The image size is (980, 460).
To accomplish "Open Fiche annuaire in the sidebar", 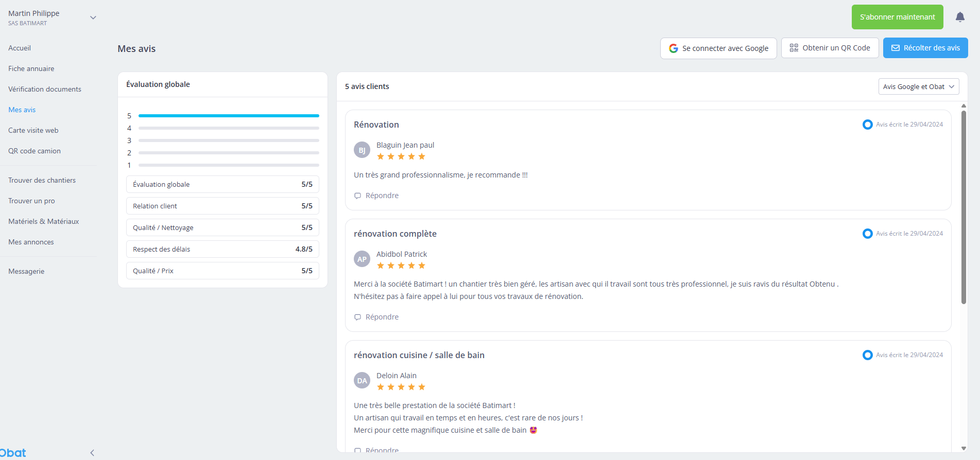I will (x=31, y=68).
